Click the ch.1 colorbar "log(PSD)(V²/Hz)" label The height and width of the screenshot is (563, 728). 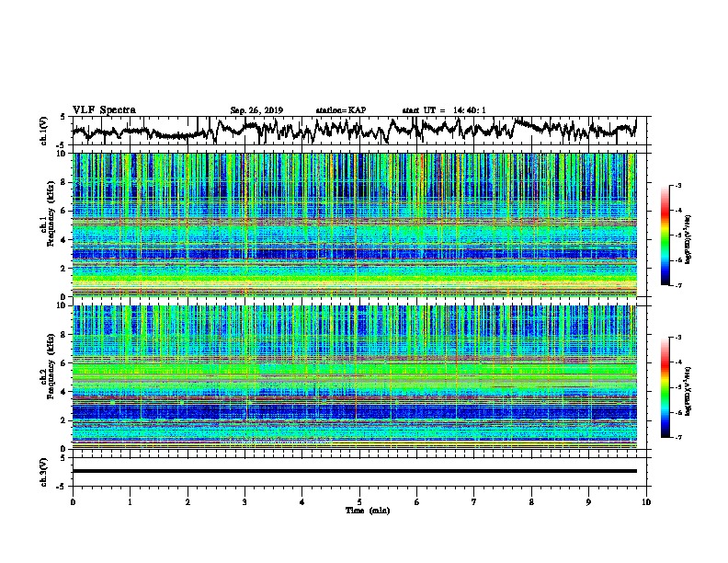pyautogui.click(x=688, y=239)
